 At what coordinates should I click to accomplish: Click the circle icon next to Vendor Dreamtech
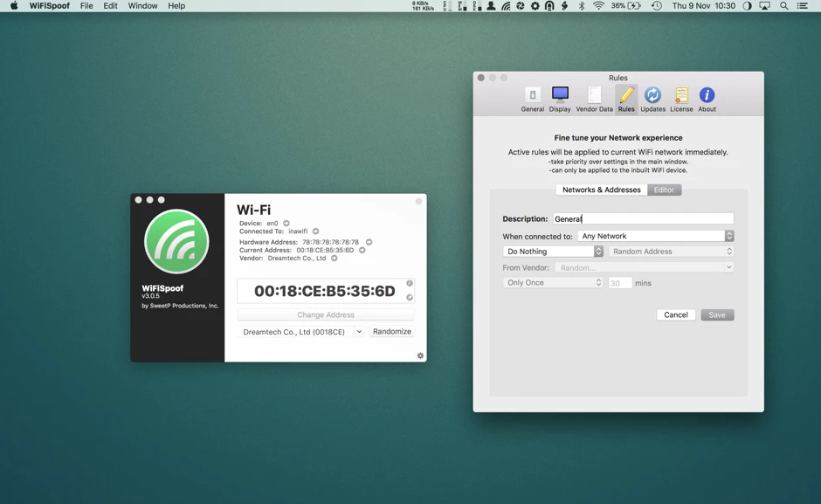[334, 258]
